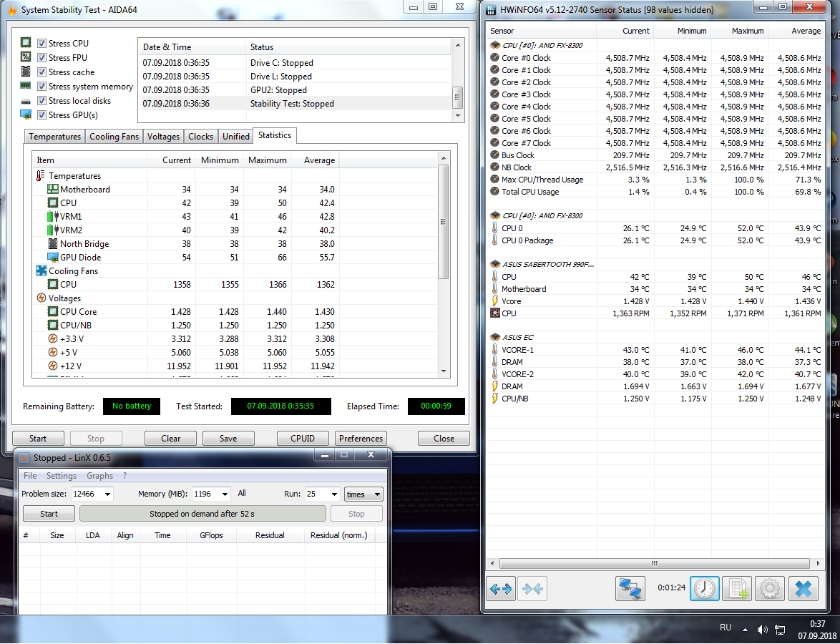
Task: Open CPUID from AIDA64
Action: click(x=303, y=438)
